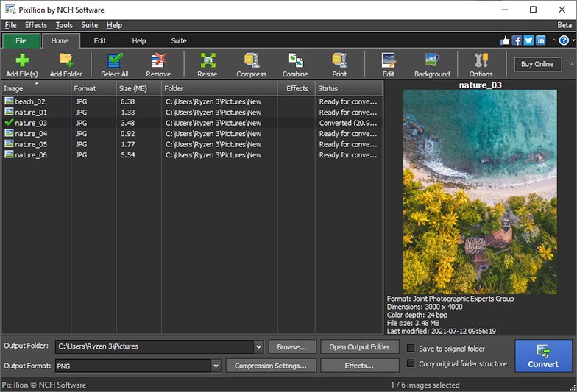Toggle Copy original folder structure checkbox
This screenshot has width=577, height=392.
pyautogui.click(x=411, y=364)
